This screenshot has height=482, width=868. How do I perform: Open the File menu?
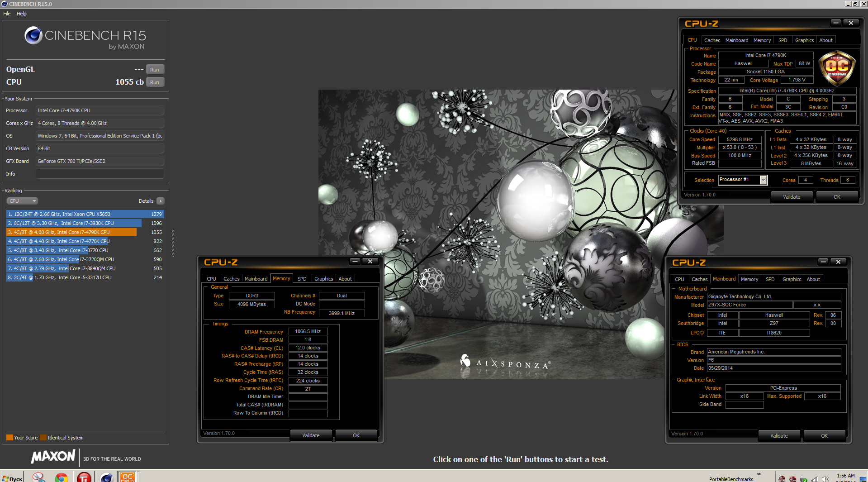coord(7,14)
